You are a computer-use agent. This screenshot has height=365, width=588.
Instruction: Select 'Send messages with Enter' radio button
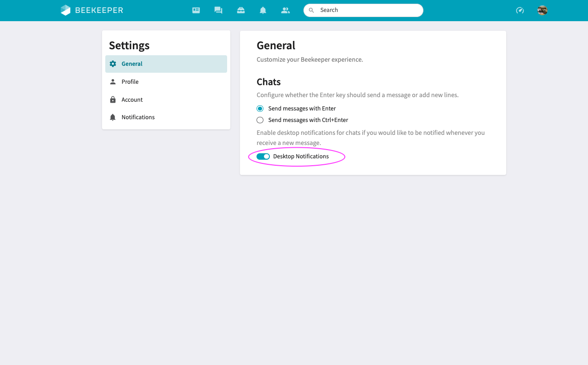pos(260,109)
